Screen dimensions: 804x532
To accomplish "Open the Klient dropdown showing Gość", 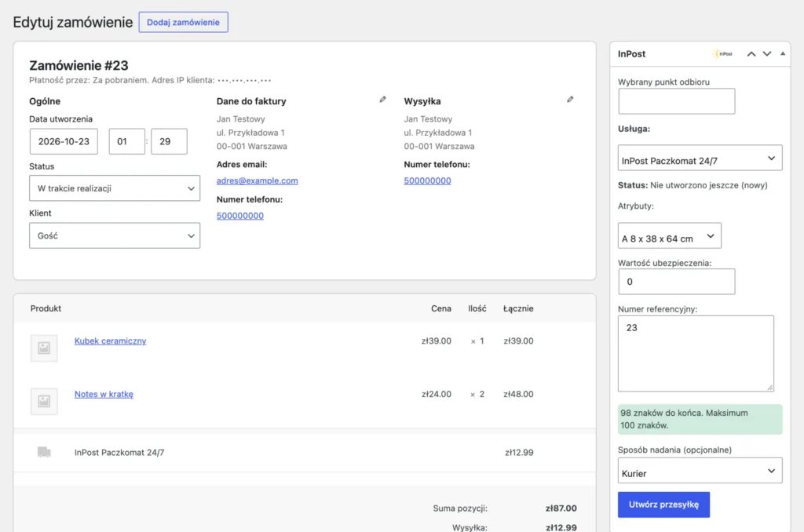I will point(115,235).
